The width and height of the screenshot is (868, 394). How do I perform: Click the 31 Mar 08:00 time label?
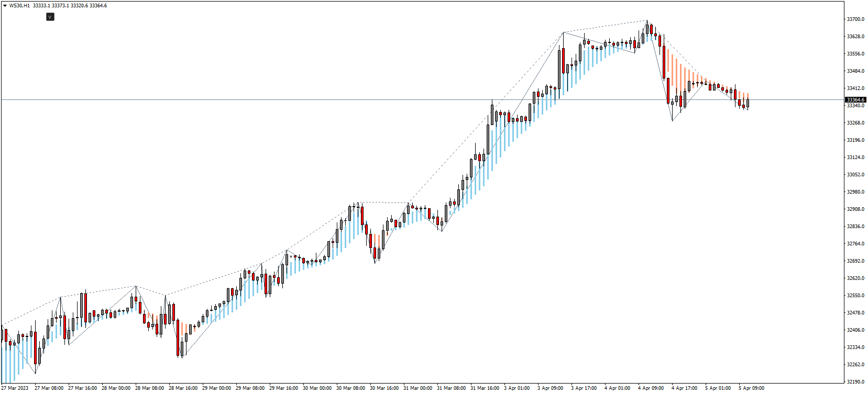click(x=451, y=388)
